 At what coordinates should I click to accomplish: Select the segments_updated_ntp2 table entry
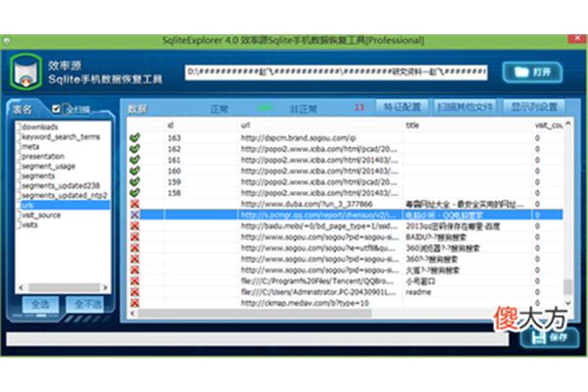tap(65, 195)
